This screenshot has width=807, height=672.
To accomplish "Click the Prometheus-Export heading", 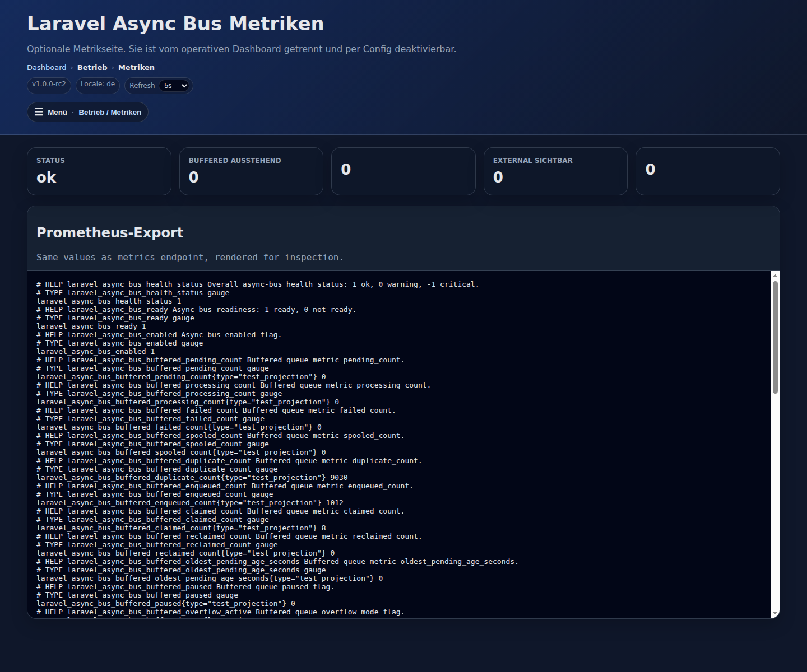I will [110, 232].
